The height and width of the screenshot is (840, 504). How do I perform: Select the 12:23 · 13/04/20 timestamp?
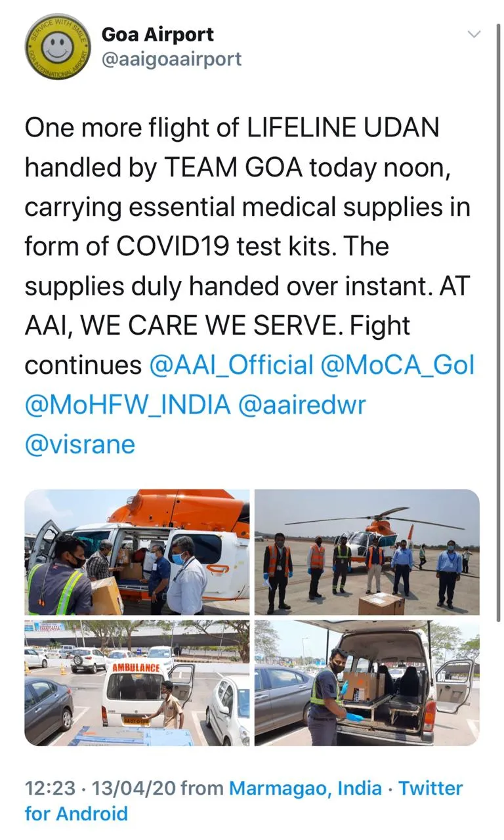coord(100,787)
